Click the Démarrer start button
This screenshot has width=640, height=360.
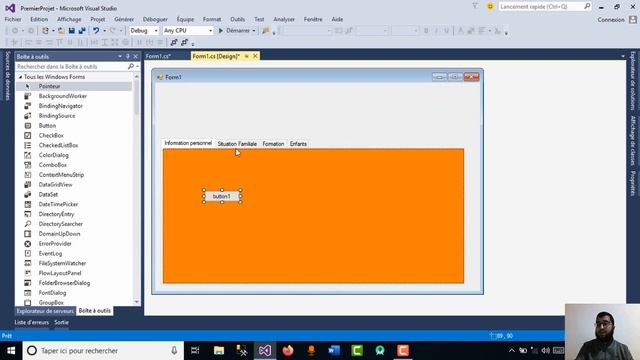point(234,31)
